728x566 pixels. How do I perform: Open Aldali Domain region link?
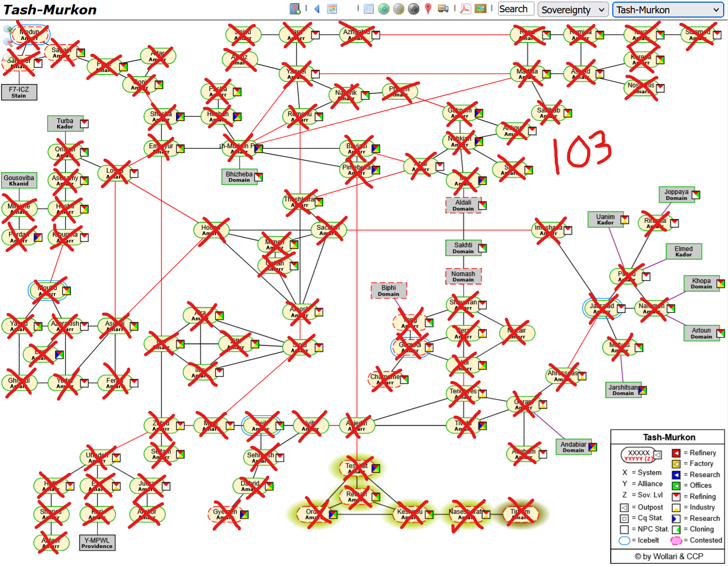tap(463, 205)
